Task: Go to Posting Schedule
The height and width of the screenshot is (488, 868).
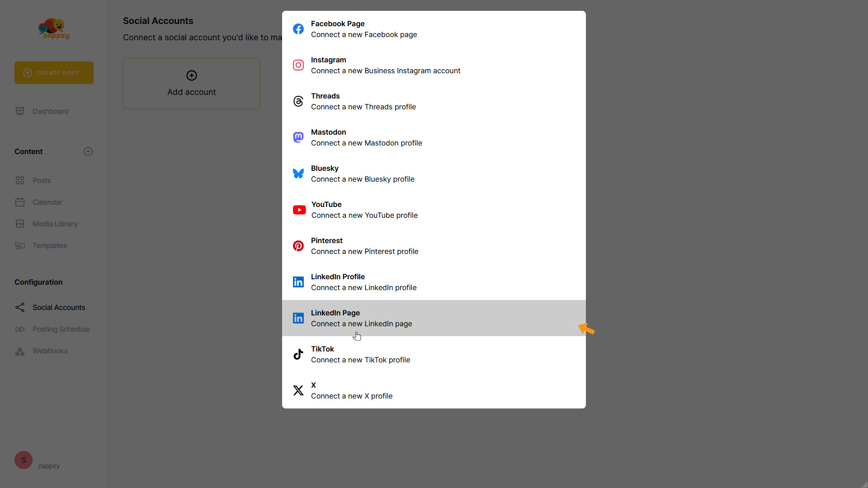Action: (x=61, y=329)
